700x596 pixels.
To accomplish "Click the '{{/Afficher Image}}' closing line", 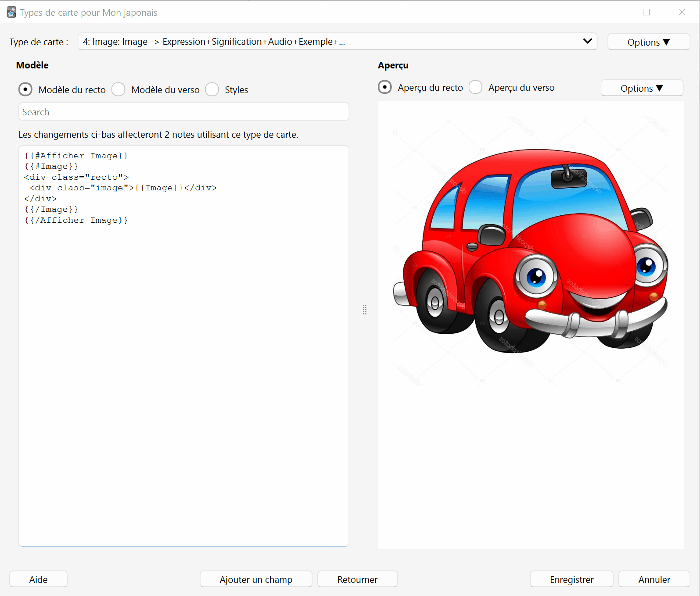I will (x=76, y=220).
